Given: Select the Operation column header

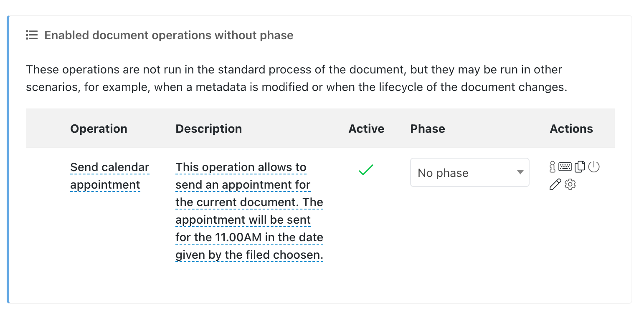Looking at the screenshot, I should coord(99,129).
